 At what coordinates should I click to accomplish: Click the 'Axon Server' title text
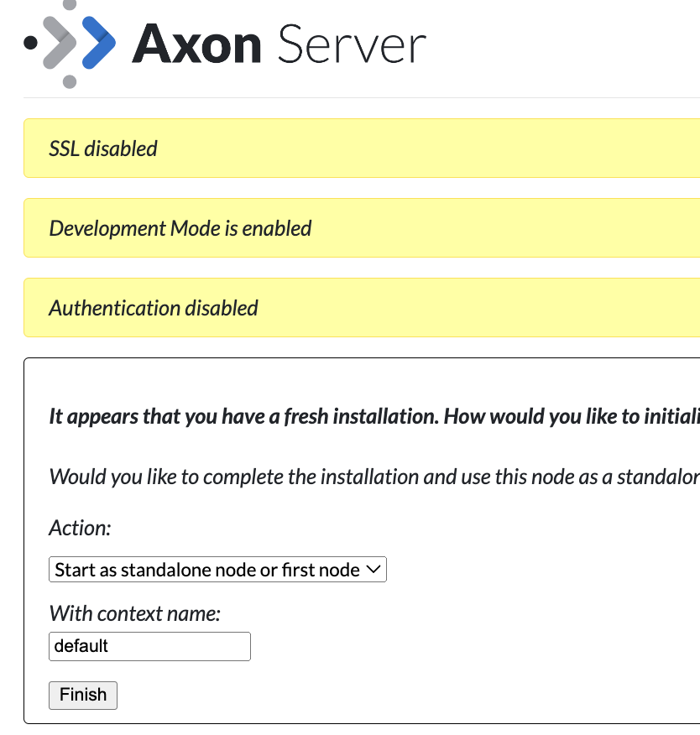[x=279, y=44]
